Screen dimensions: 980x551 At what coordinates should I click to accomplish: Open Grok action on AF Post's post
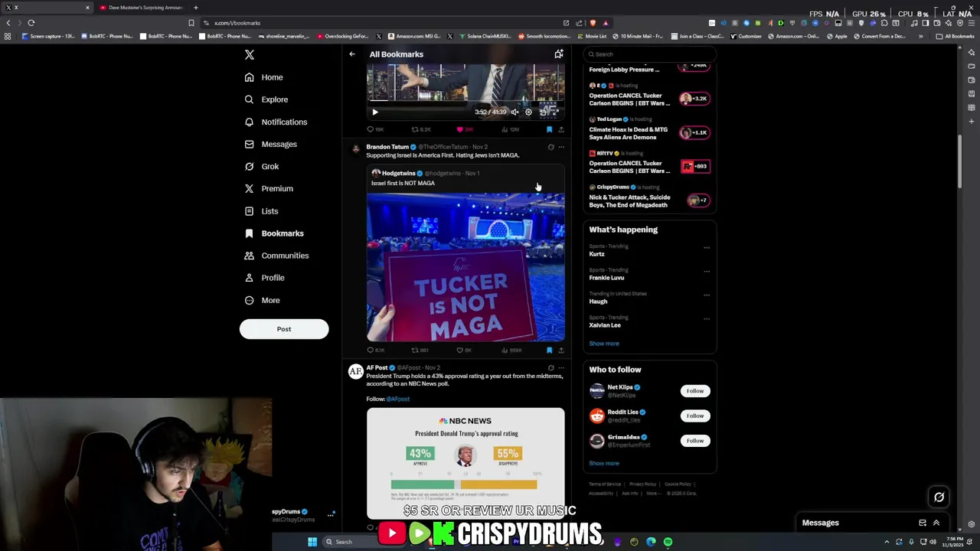pos(550,368)
